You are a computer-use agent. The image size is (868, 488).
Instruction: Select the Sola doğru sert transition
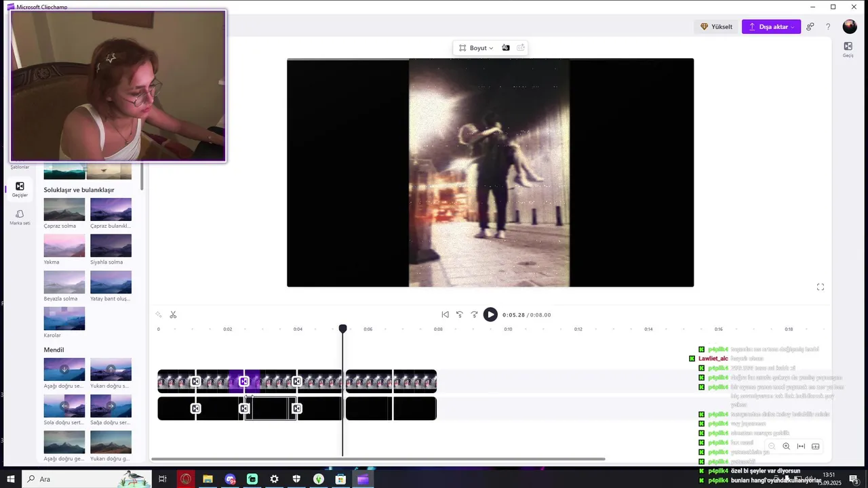tap(64, 406)
